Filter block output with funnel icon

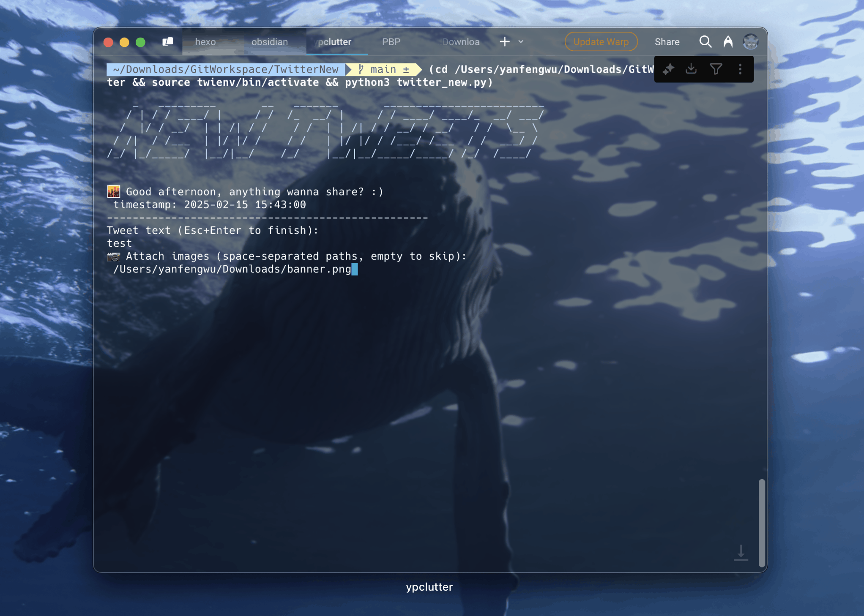(716, 69)
